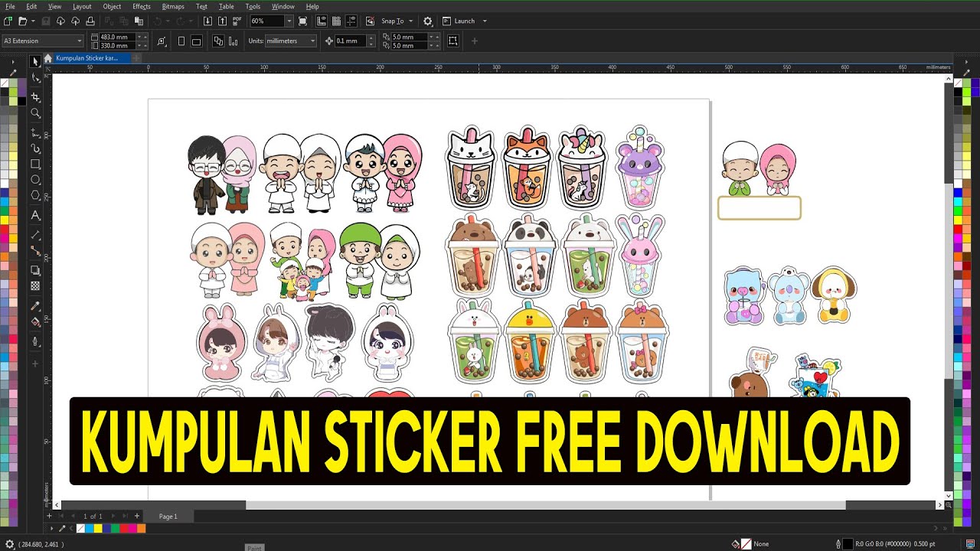980x551 pixels.
Task: Toggle Show Rulers button
Action: pos(322,21)
